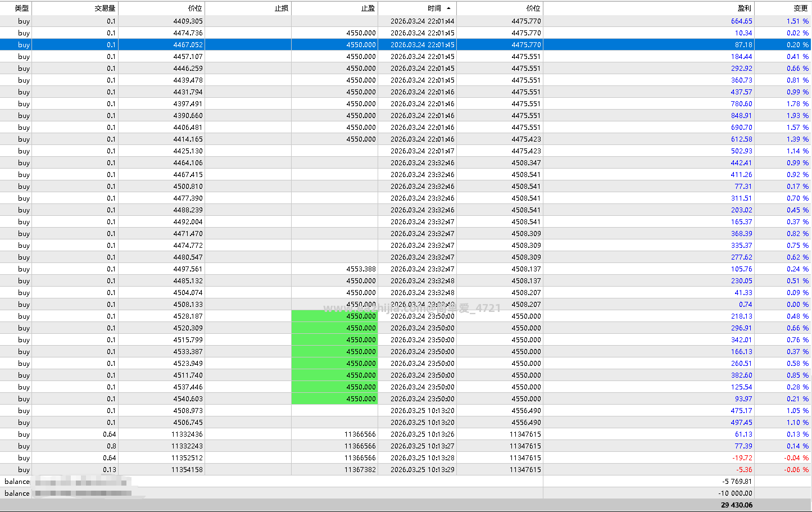Click the 变更 column header
The image size is (812, 512).
[783, 8]
